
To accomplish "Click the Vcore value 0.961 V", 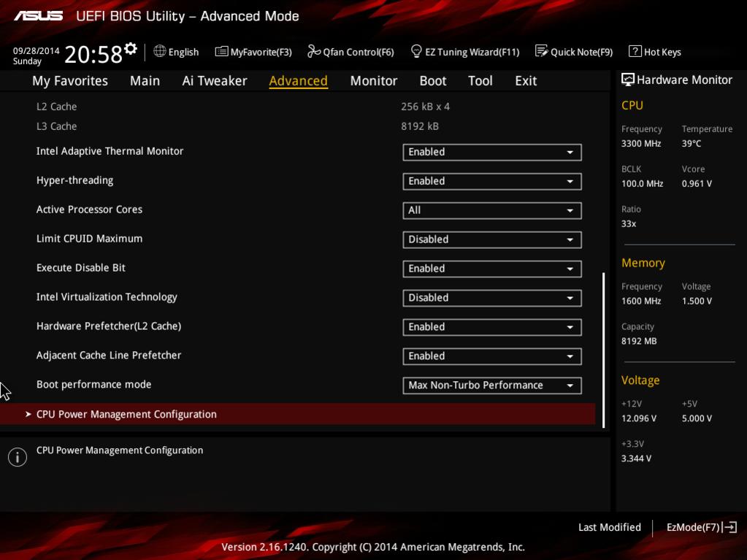I will 697,183.
